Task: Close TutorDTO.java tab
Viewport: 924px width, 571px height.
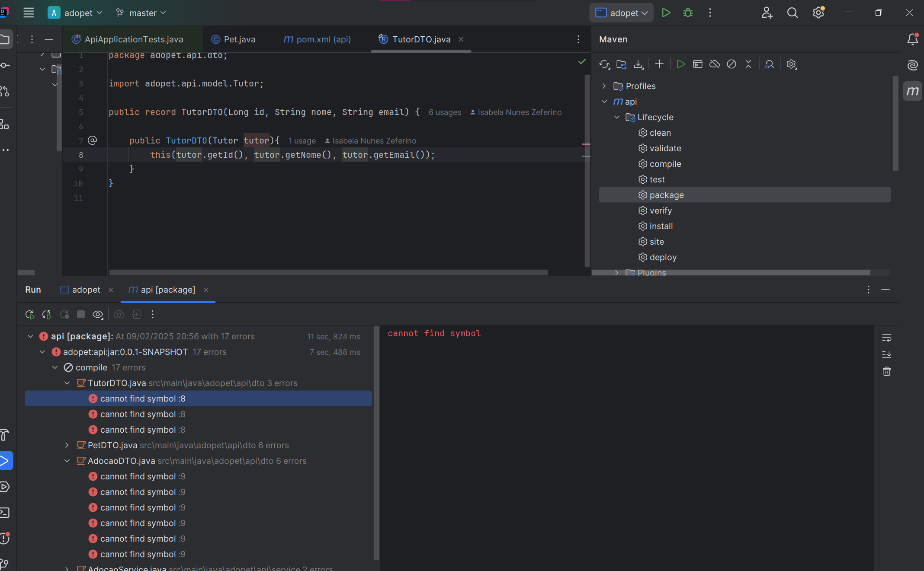Action: [461, 39]
